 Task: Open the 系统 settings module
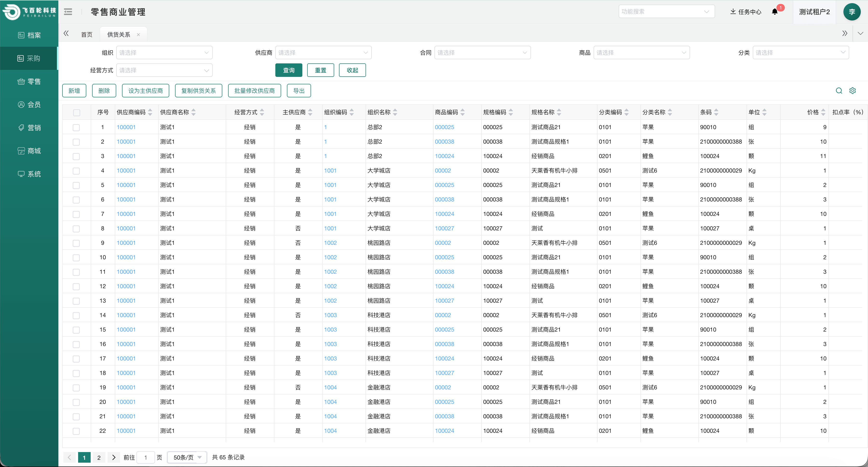point(29,174)
